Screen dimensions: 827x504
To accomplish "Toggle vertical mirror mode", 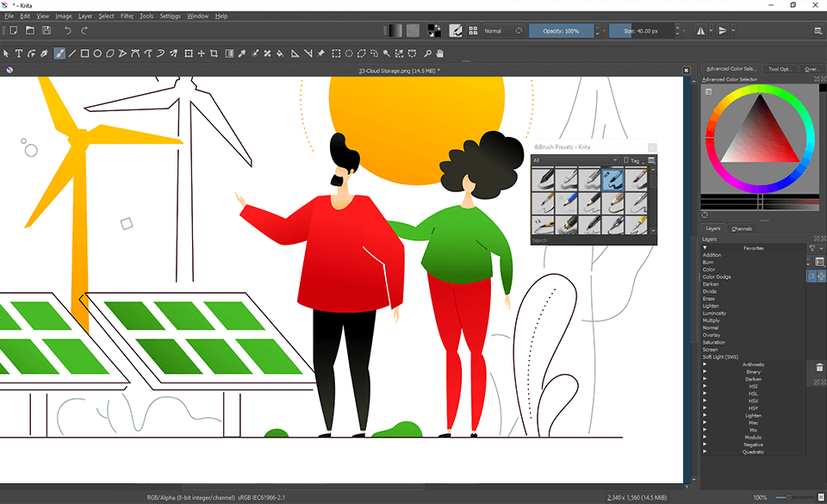I will pyautogui.click(x=722, y=31).
